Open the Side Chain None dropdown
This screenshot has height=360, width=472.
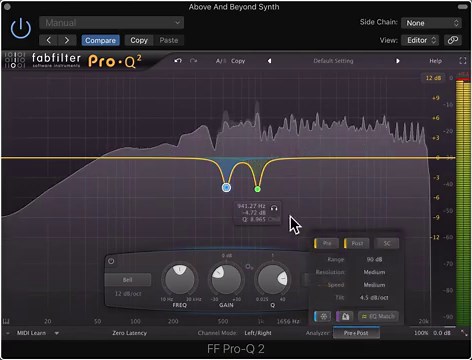431,23
